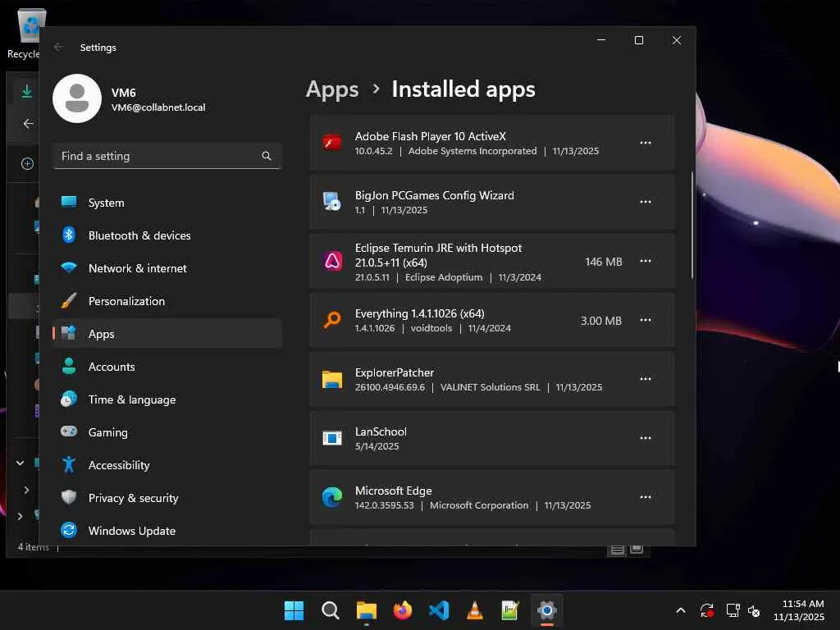840x630 pixels.
Task: Click the Apps breadcrumb link
Action: 332,89
